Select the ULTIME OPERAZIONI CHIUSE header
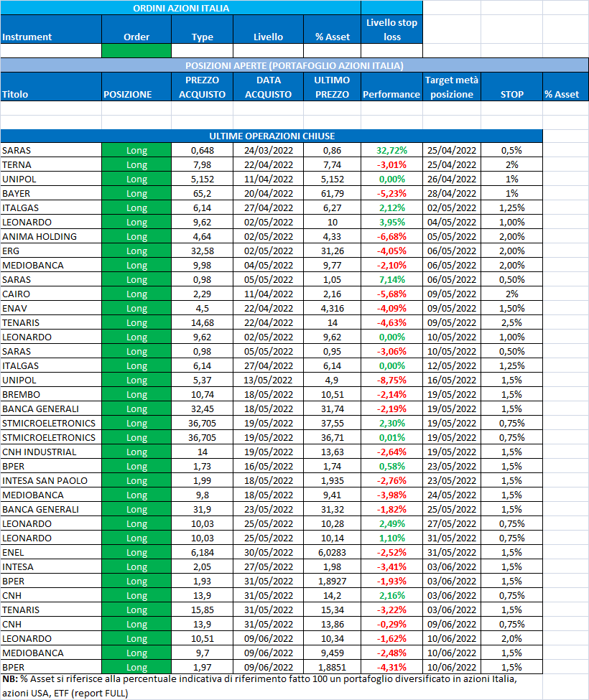 tap(272, 136)
